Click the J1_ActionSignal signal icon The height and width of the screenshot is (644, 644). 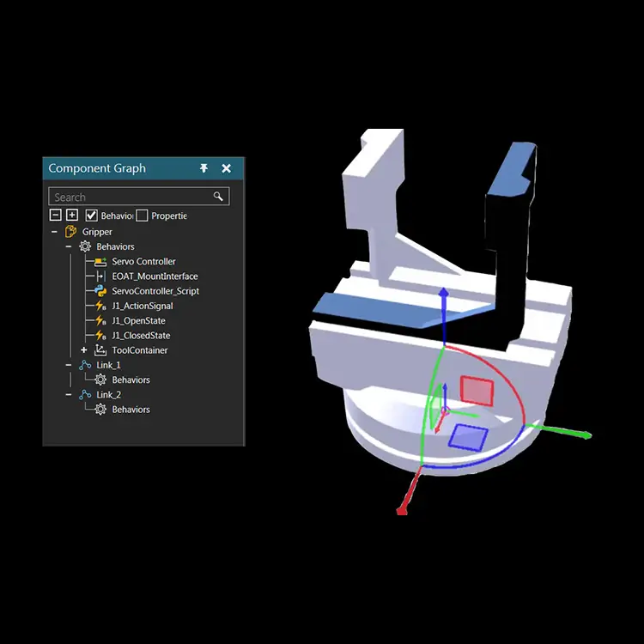click(x=100, y=306)
